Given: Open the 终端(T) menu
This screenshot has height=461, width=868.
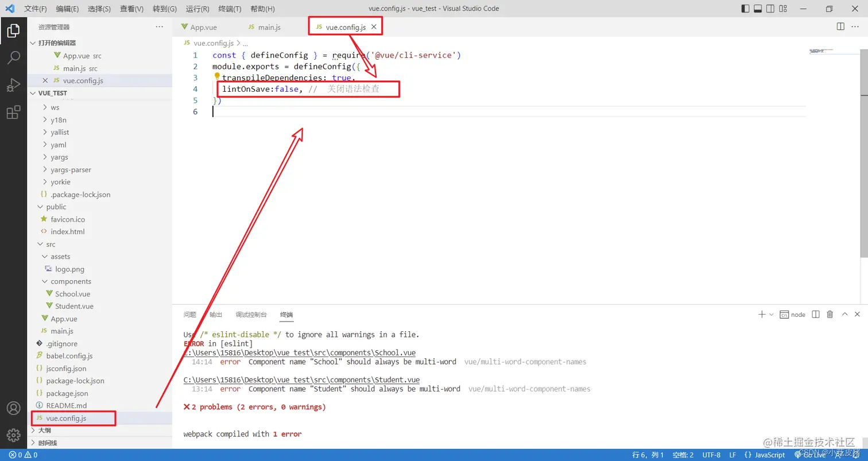Looking at the screenshot, I should [230, 9].
